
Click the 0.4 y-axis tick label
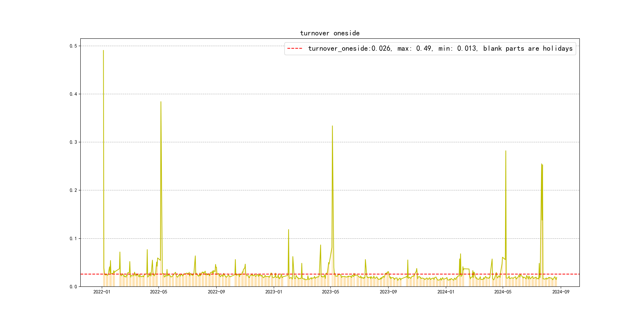(x=73, y=94)
